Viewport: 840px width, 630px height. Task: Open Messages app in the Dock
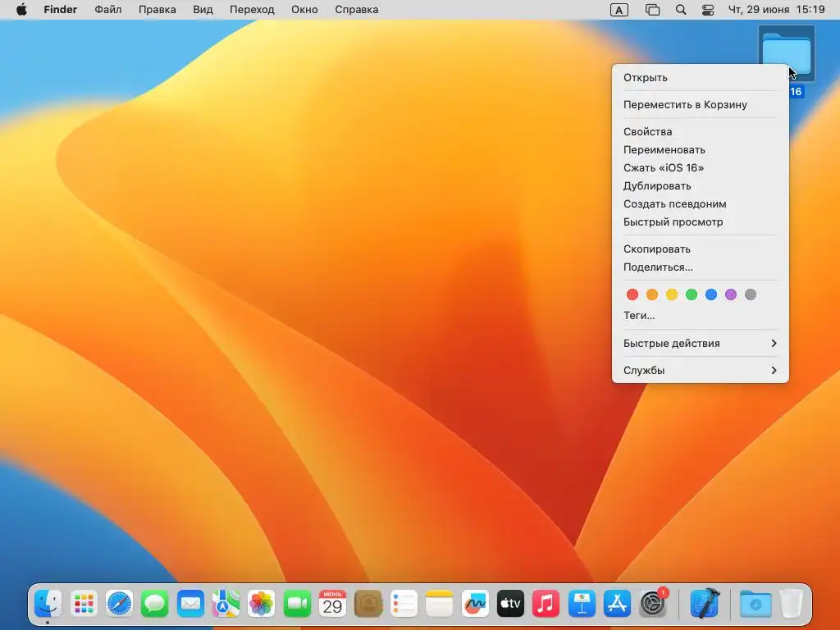pyautogui.click(x=155, y=604)
